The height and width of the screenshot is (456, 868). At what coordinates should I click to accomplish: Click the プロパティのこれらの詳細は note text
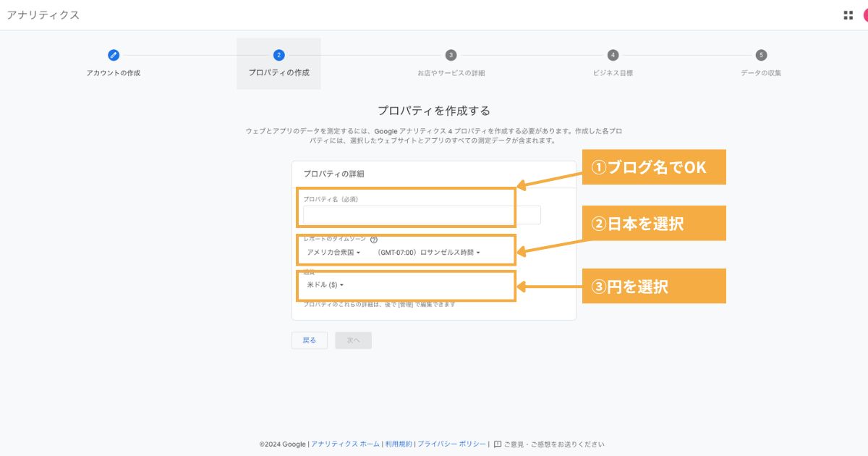coord(380,305)
